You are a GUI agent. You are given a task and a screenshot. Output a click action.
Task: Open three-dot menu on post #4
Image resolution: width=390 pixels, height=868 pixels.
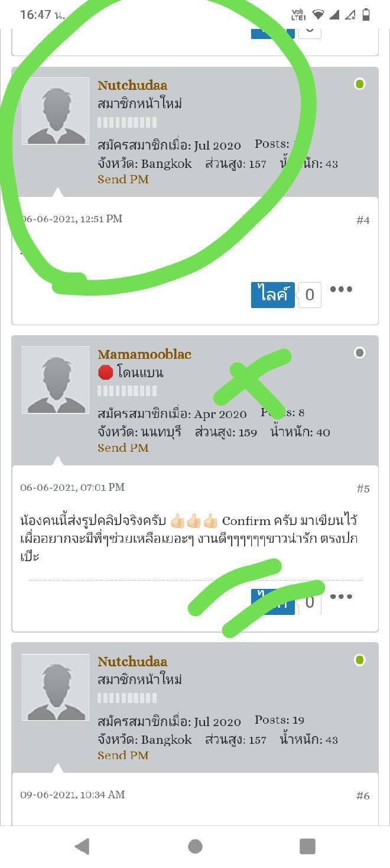pyautogui.click(x=341, y=289)
